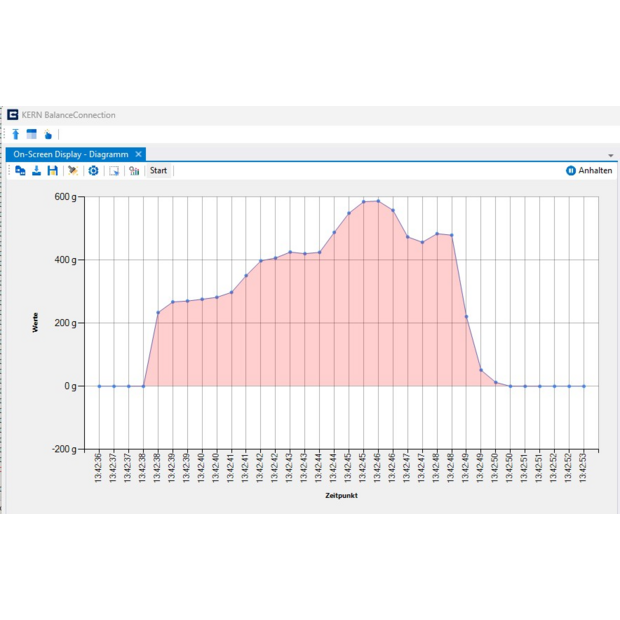Image resolution: width=620 pixels, height=620 pixels.
Task: Click the window selection icon in diagram toolbar
Action: point(114,171)
